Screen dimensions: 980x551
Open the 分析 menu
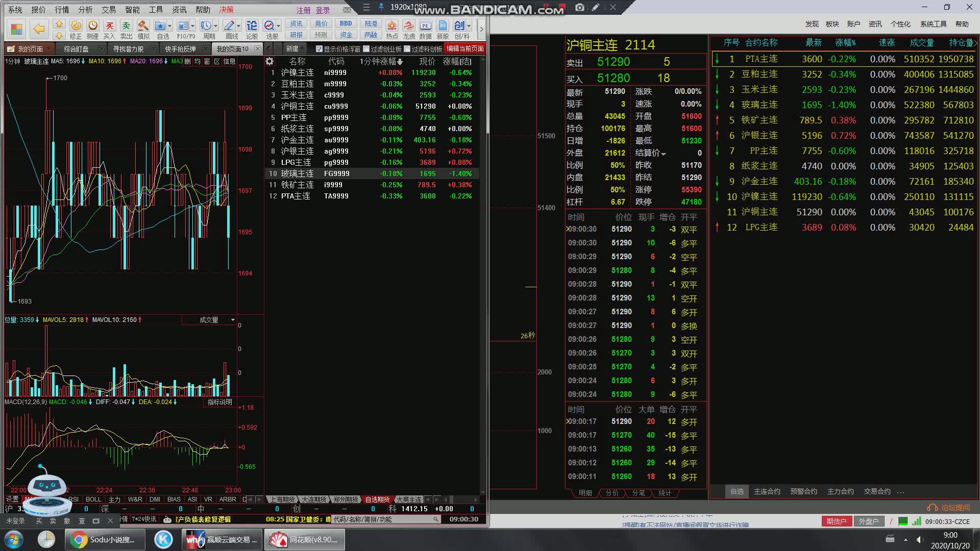coord(85,10)
